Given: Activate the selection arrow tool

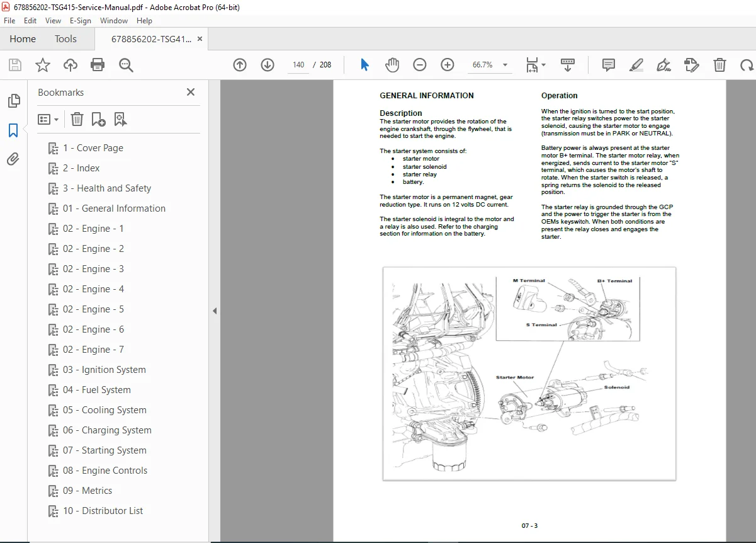Looking at the screenshot, I should [364, 65].
